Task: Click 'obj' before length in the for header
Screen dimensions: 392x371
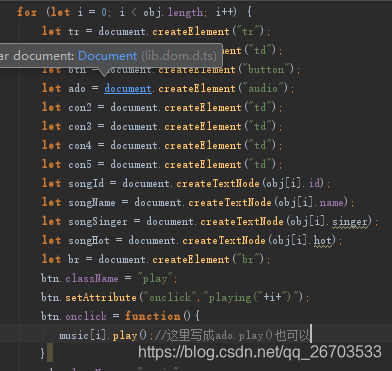Action: pyautogui.click(x=152, y=13)
